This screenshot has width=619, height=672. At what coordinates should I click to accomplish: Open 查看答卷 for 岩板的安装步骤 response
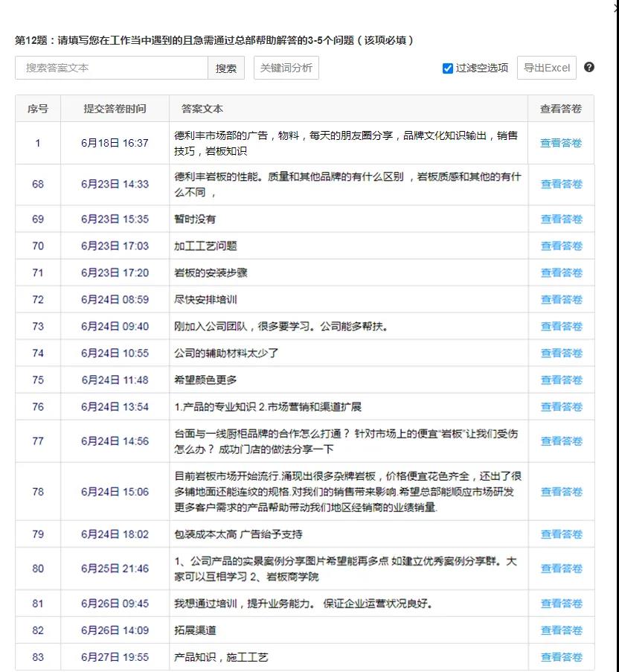click(x=560, y=272)
